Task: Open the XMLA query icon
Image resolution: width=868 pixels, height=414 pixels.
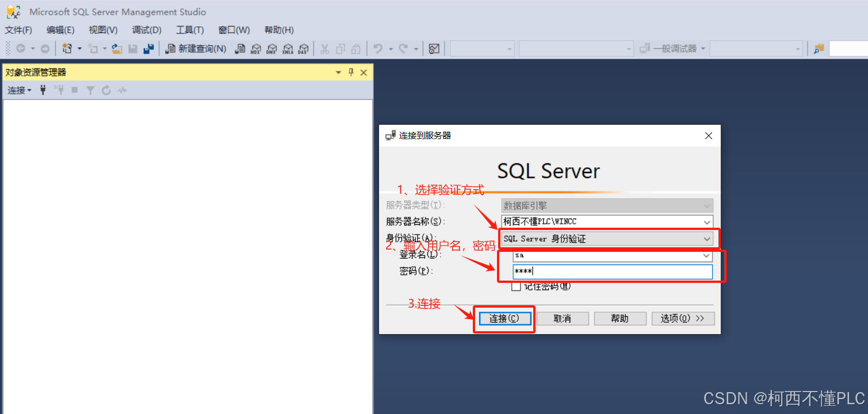Action: pos(288,49)
